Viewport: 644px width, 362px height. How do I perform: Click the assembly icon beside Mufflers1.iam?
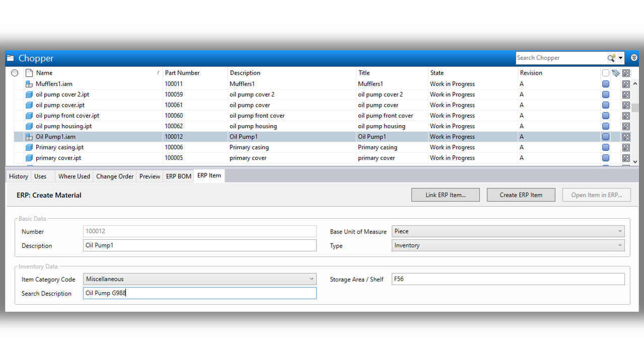point(28,83)
